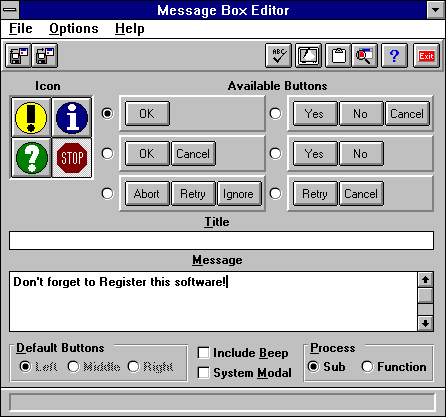Click the clipboard copy toolbar icon
446x417 pixels.
coord(338,56)
